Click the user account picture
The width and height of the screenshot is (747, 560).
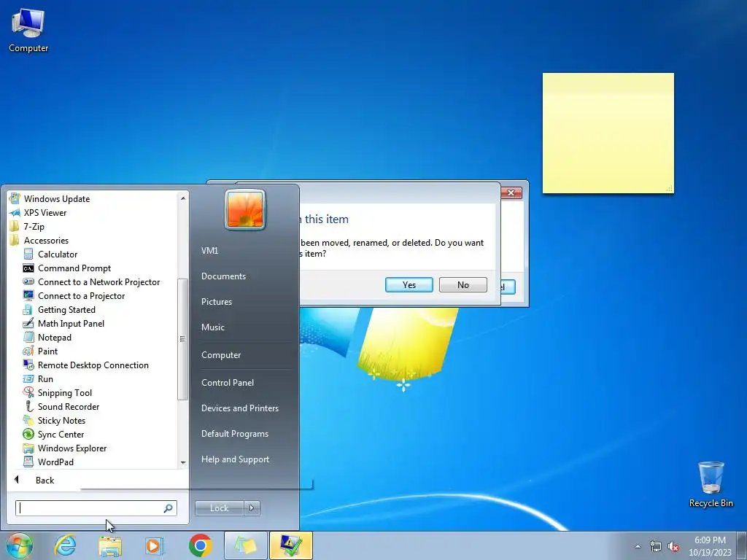coord(245,209)
